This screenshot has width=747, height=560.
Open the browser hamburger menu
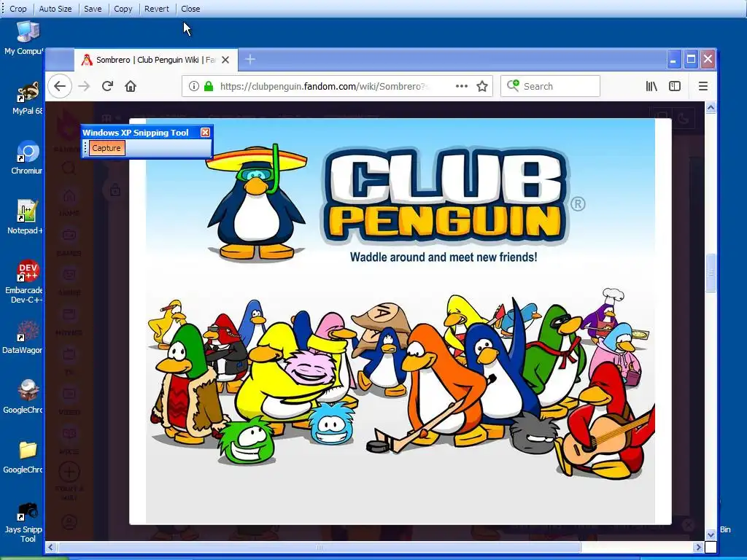703,86
